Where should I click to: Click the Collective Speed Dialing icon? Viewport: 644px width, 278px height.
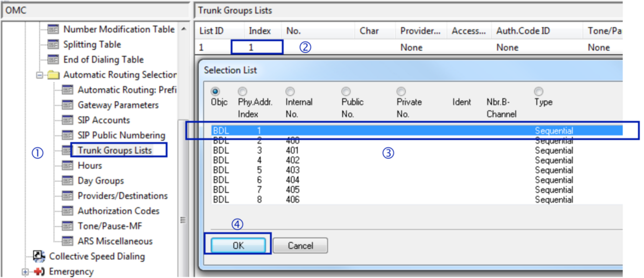click(x=39, y=256)
